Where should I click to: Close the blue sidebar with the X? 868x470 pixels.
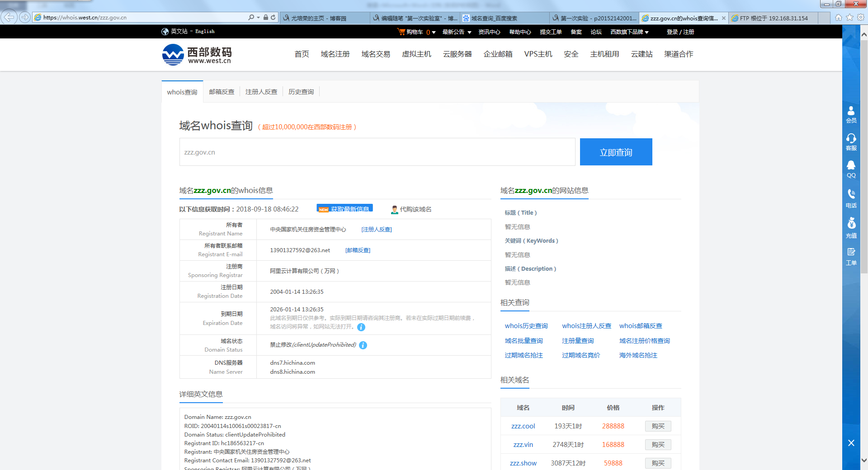[851, 443]
